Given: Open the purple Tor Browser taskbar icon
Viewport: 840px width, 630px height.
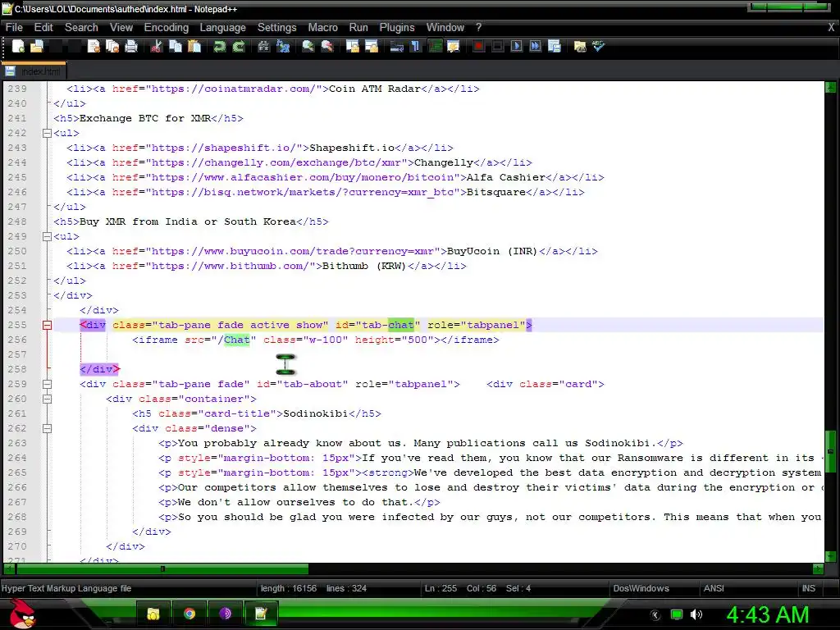Looking at the screenshot, I should pos(225,614).
